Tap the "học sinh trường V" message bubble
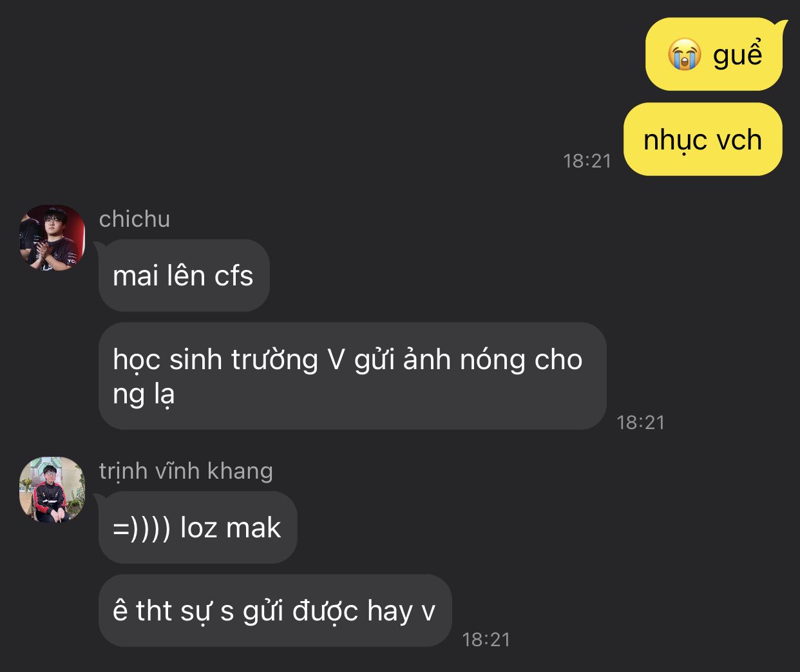This screenshot has width=800, height=672. click(x=352, y=376)
